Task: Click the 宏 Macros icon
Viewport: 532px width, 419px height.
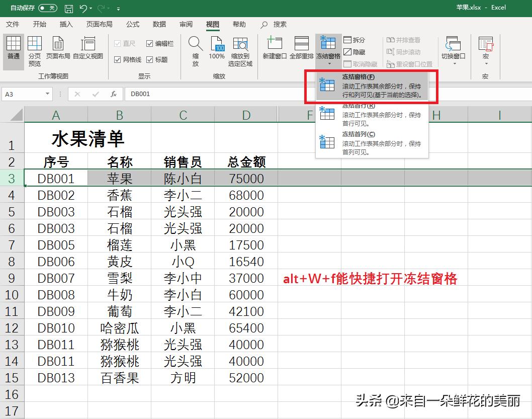Action: coord(485,44)
